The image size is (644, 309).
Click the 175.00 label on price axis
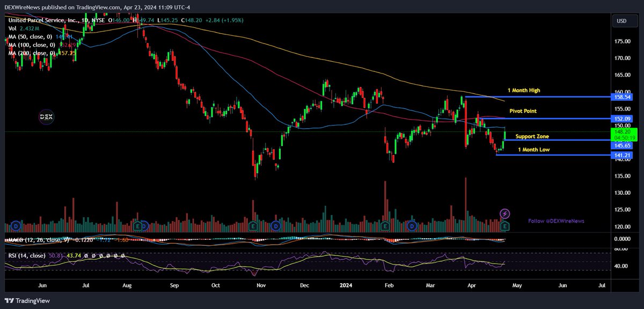pyautogui.click(x=623, y=41)
